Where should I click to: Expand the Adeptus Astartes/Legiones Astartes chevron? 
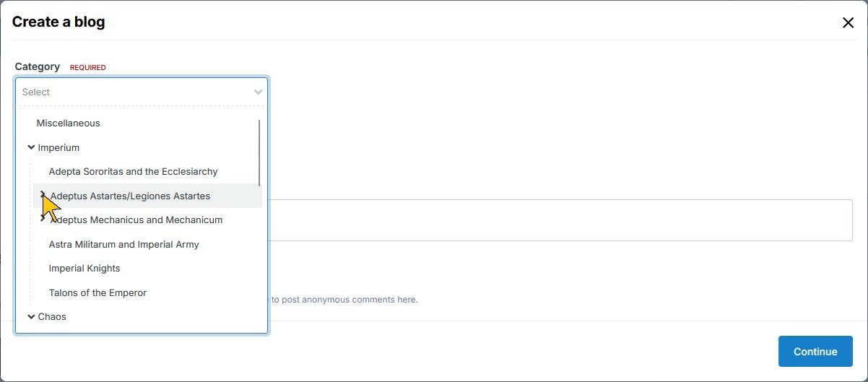(x=43, y=196)
